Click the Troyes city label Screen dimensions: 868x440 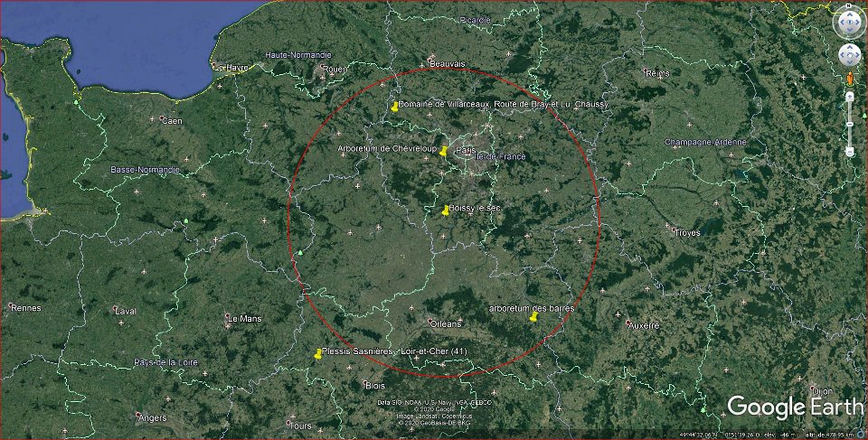(686, 232)
